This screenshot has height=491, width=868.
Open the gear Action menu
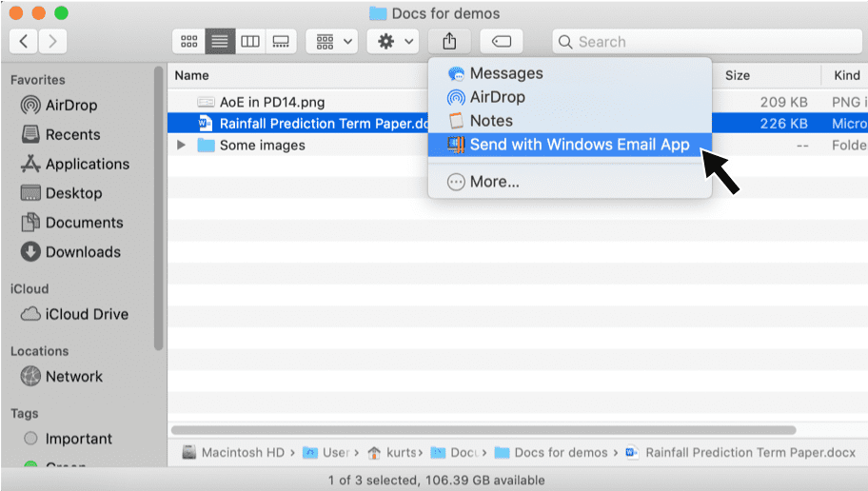395,42
